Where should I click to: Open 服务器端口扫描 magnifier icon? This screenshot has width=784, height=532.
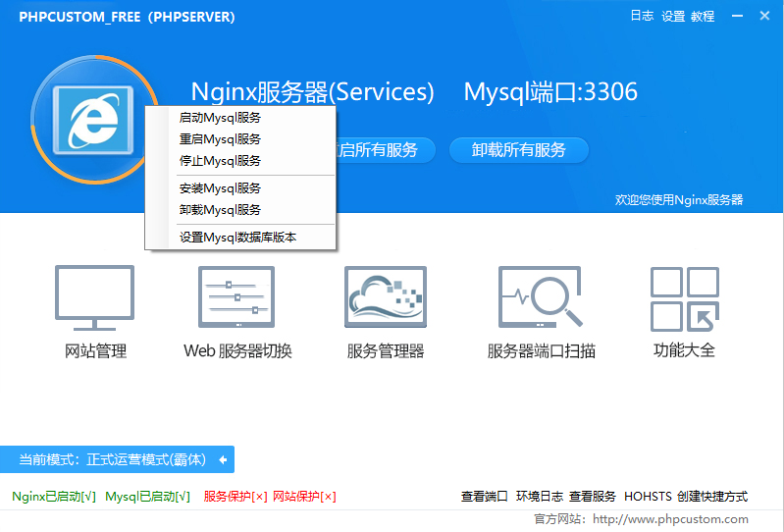click(541, 297)
